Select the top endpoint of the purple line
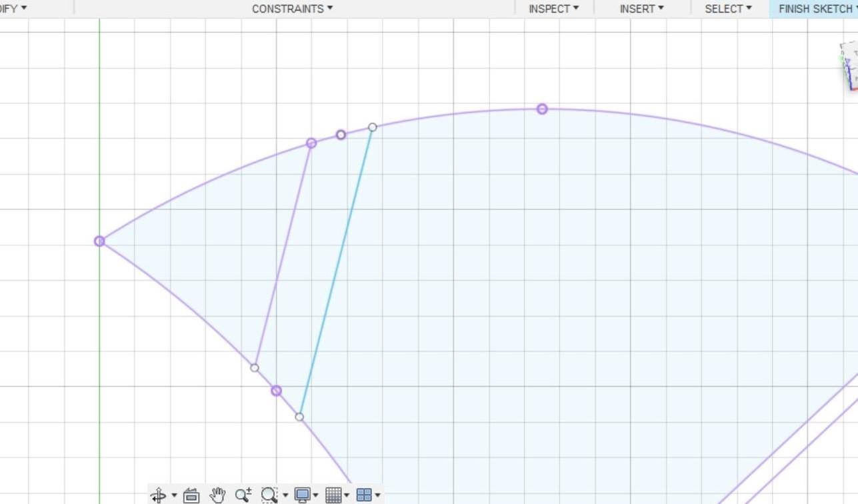The image size is (858, 504). 311,143
